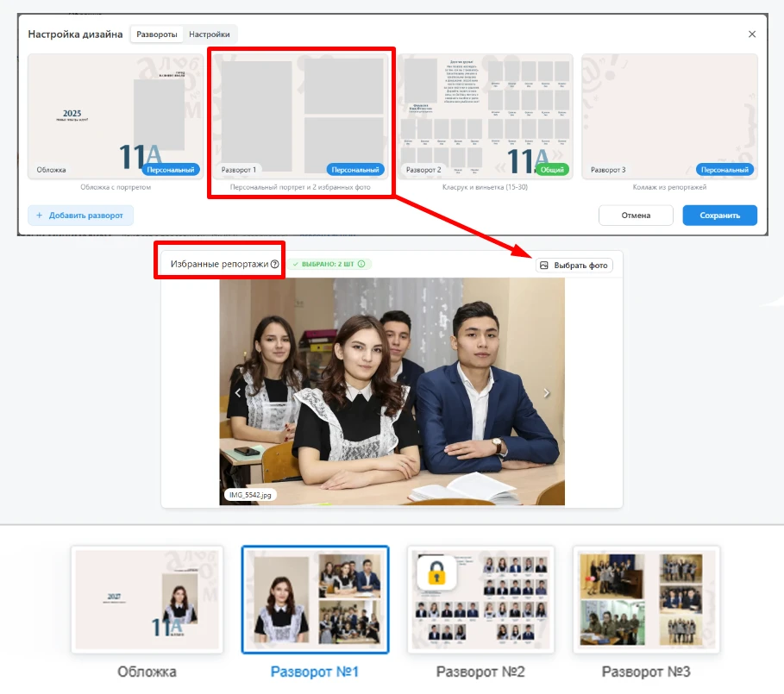The width and height of the screenshot is (784, 694).
Task: Click the Настройка дизайна dialog title
Action: pyautogui.click(x=75, y=34)
